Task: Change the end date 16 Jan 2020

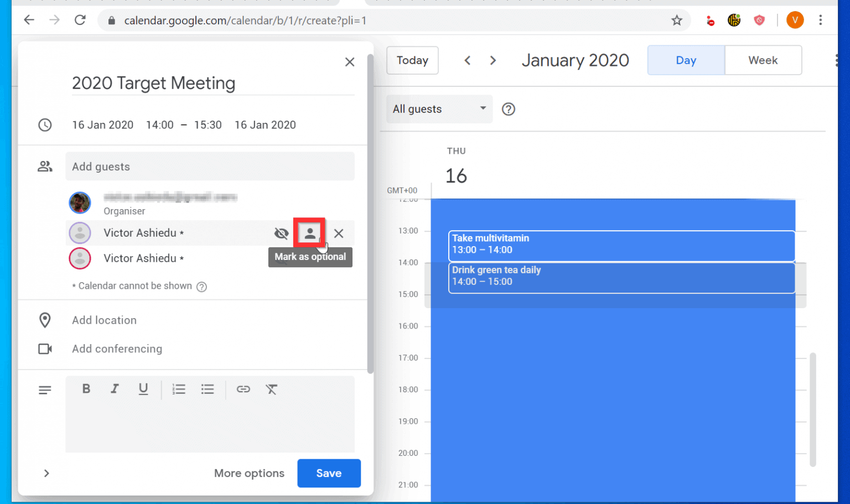Action: (x=265, y=125)
